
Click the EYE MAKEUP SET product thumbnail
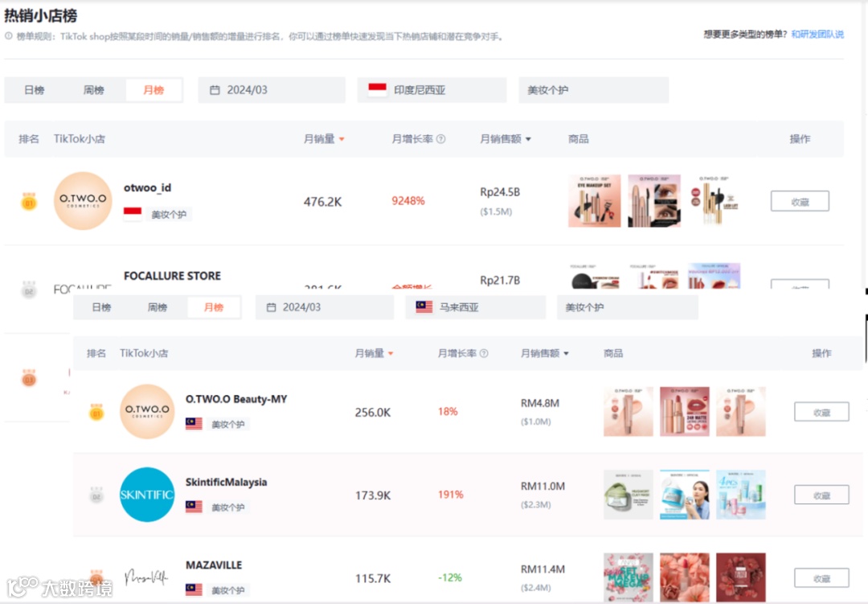click(595, 200)
